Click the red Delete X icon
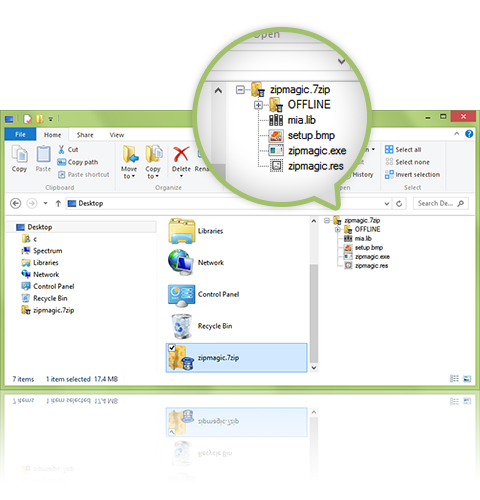 (x=181, y=155)
